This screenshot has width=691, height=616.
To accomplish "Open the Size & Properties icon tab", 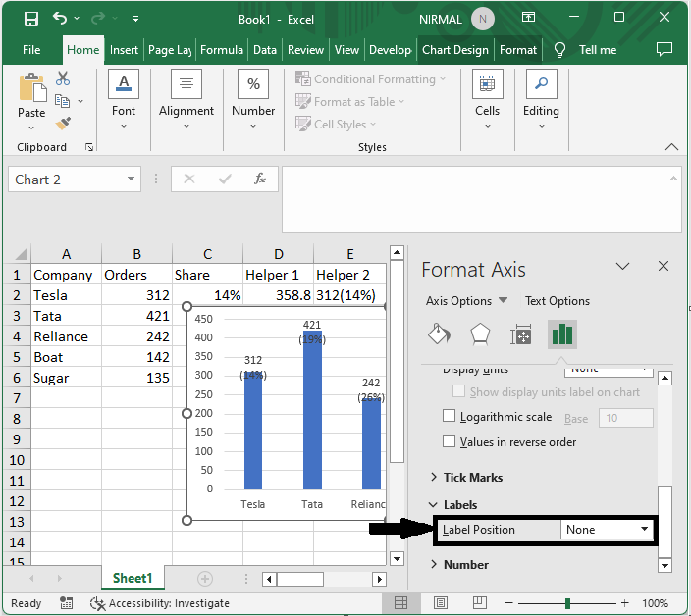I will tap(521, 334).
